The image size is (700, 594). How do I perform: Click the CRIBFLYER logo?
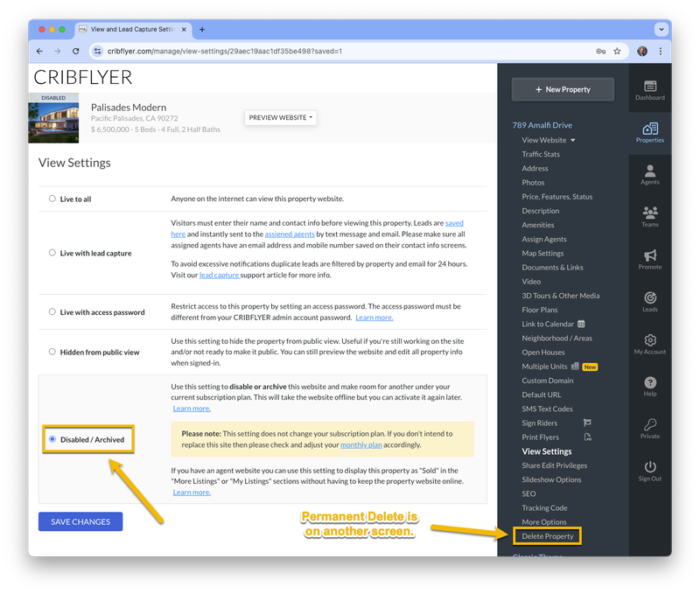[x=83, y=77]
